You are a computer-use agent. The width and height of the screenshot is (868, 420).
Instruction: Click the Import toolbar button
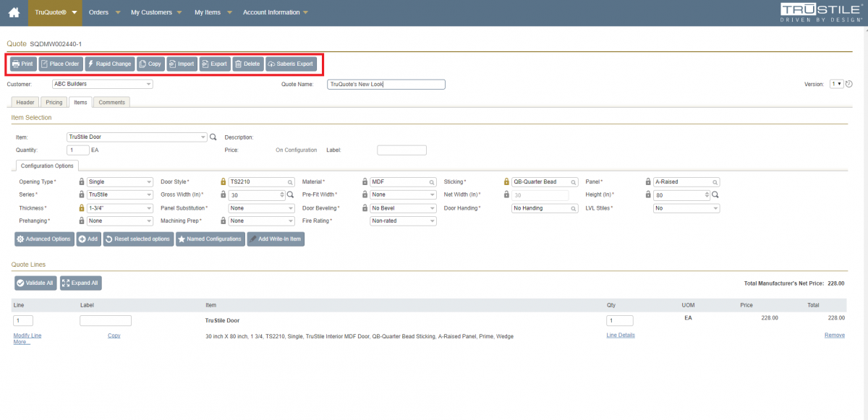click(182, 64)
